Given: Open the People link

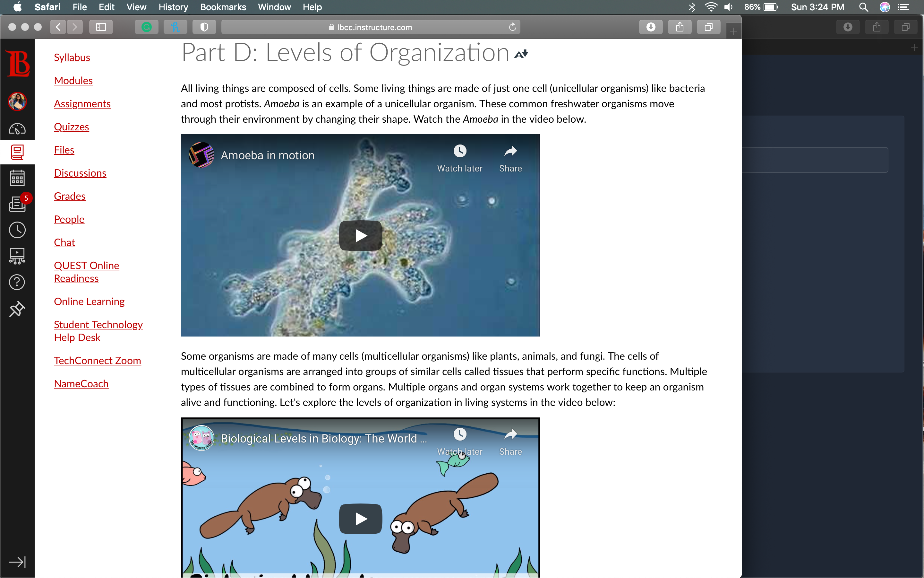Looking at the screenshot, I should coord(69,219).
